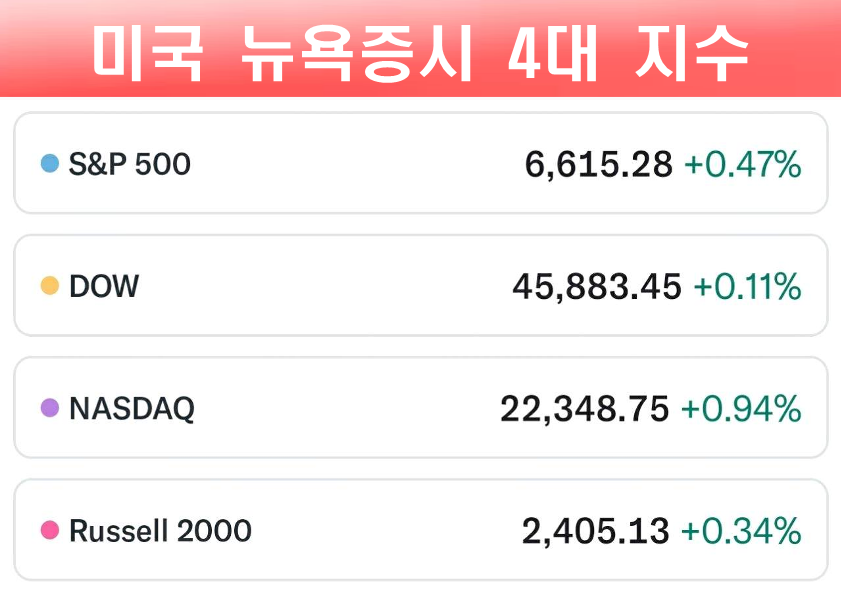This screenshot has height=595, width=841.
Task: Open the DOW index name
Action: (x=104, y=287)
